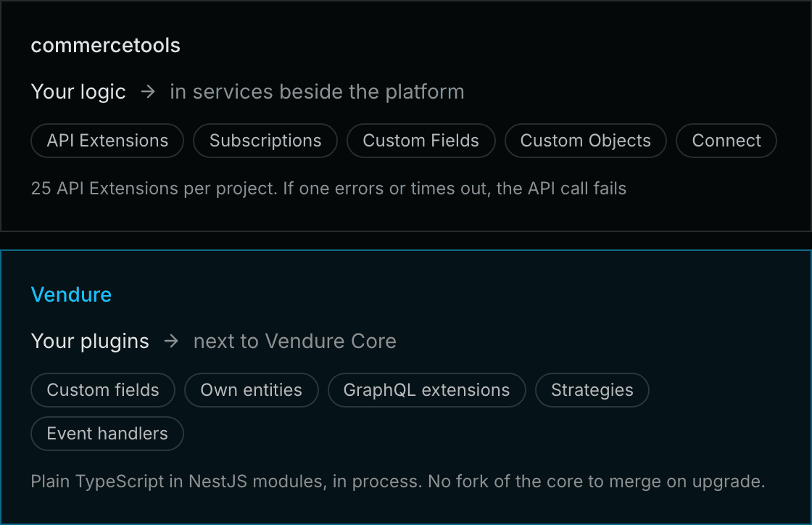Click the commercetools heading

[106, 46]
